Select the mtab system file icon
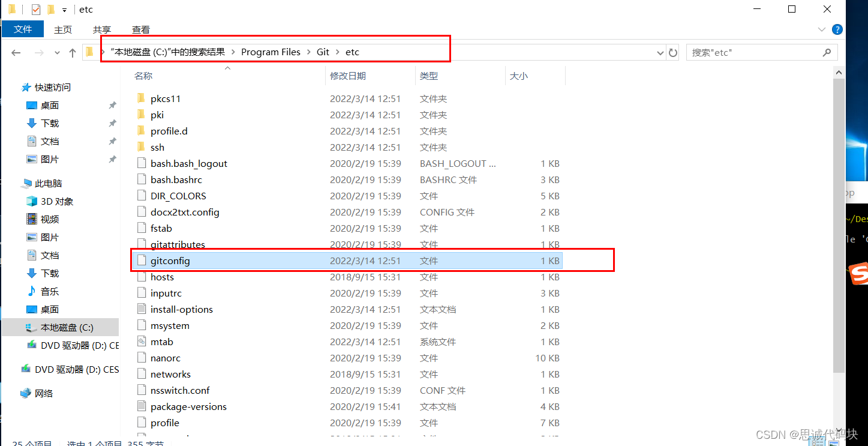Screen dimensions: 868x446 click(x=142, y=342)
